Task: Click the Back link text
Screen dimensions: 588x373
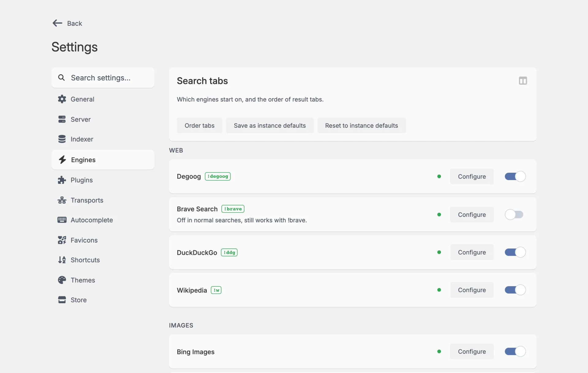Action: pyautogui.click(x=75, y=23)
